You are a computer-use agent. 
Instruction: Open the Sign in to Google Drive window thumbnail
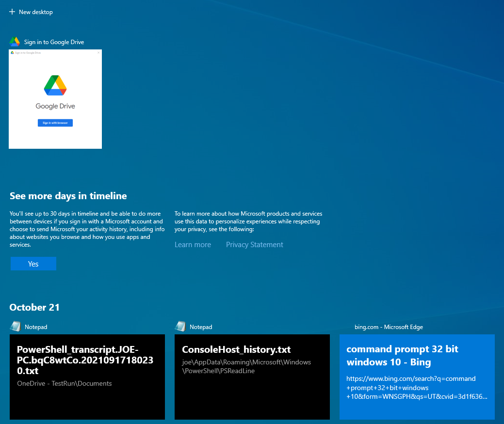(55, 99)
